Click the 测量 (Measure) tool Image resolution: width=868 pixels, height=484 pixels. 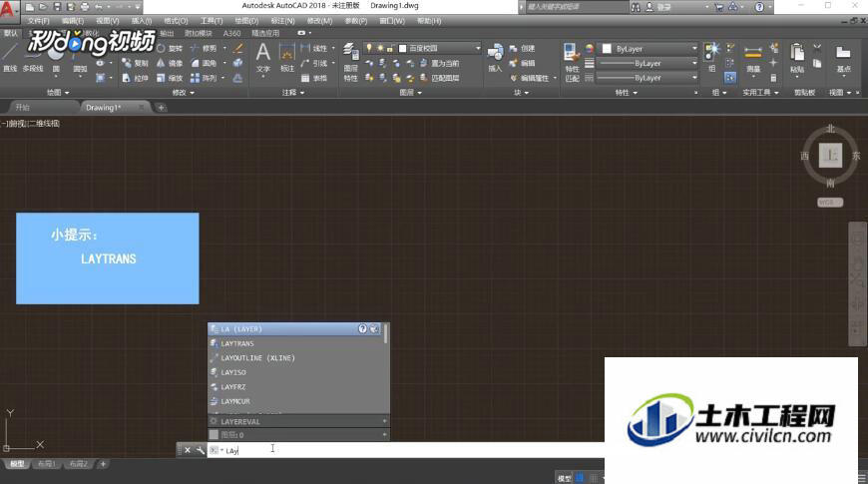[x=753, y=60]
